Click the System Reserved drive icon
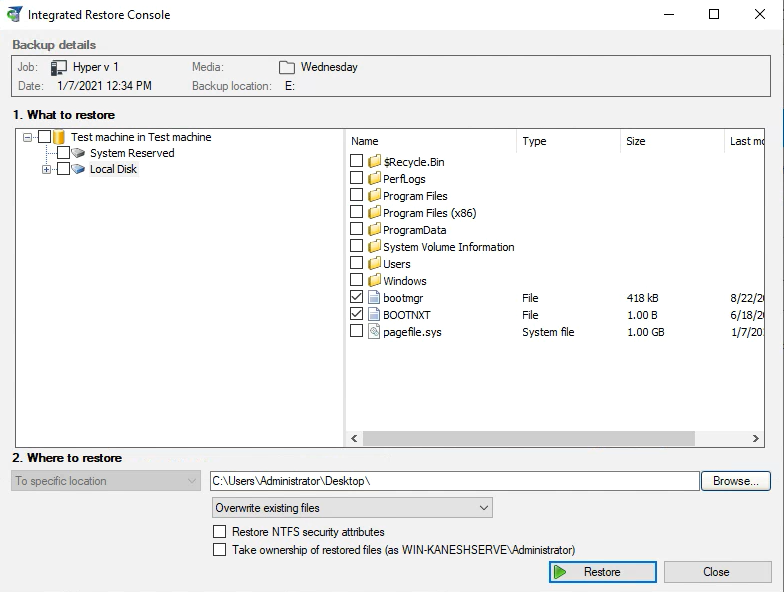This screenshot has width=784, height=592. pos(79,153)
